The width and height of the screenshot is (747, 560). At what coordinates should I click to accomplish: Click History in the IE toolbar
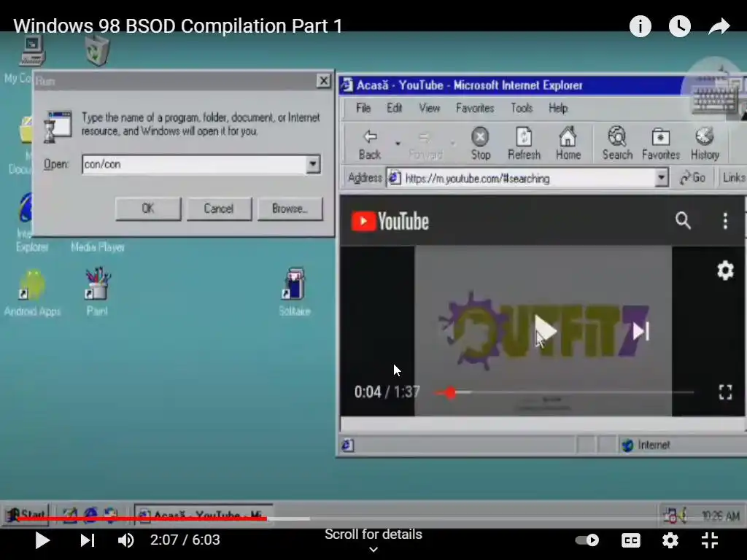tap(705, 144)
